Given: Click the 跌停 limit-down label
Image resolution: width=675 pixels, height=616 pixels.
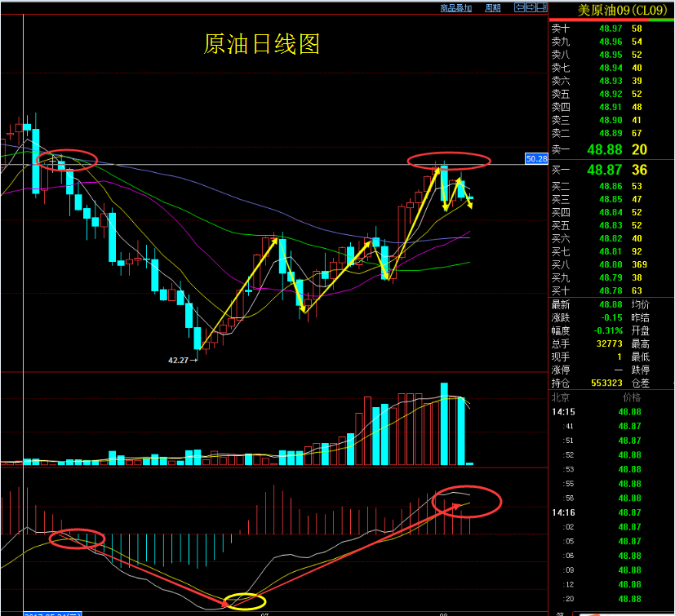Looking at the screenshot, I should (x=640, y=370).
